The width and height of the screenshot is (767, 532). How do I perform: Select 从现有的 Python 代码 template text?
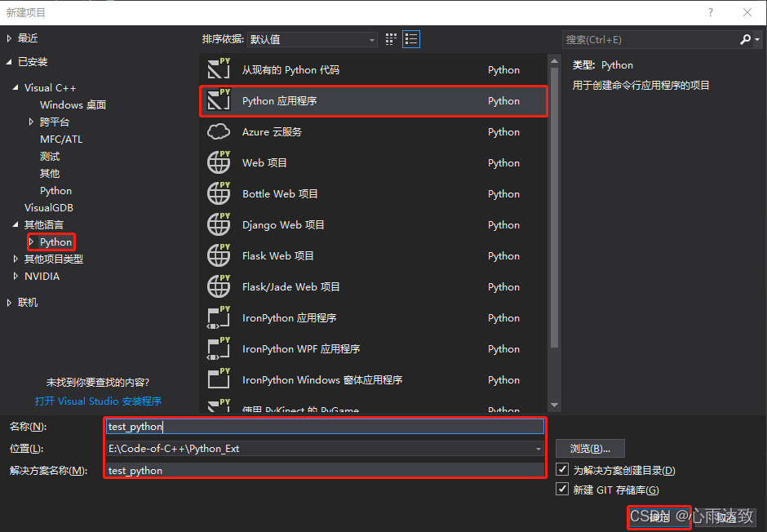(290, 70)
